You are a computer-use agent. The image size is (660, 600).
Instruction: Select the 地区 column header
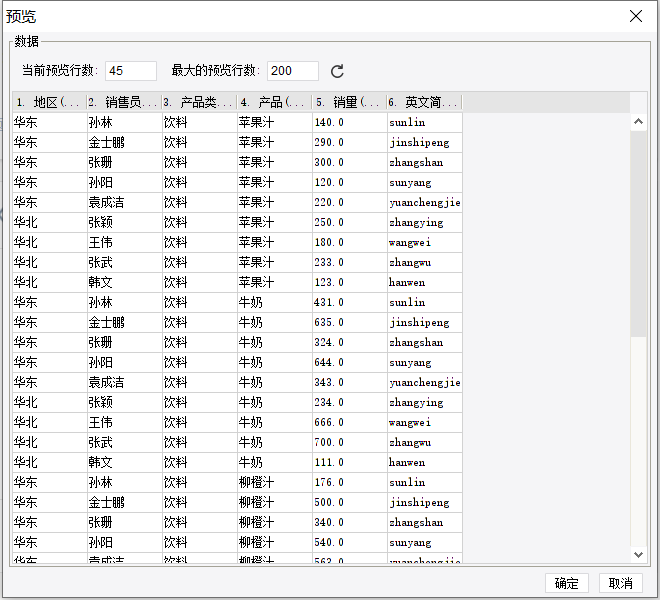click(49, 102)
